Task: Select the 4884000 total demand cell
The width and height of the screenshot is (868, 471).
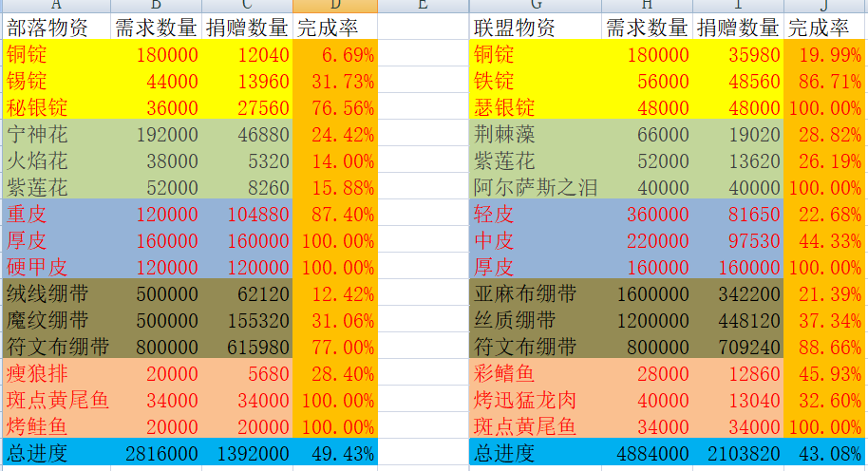Action: coord(647,453)
